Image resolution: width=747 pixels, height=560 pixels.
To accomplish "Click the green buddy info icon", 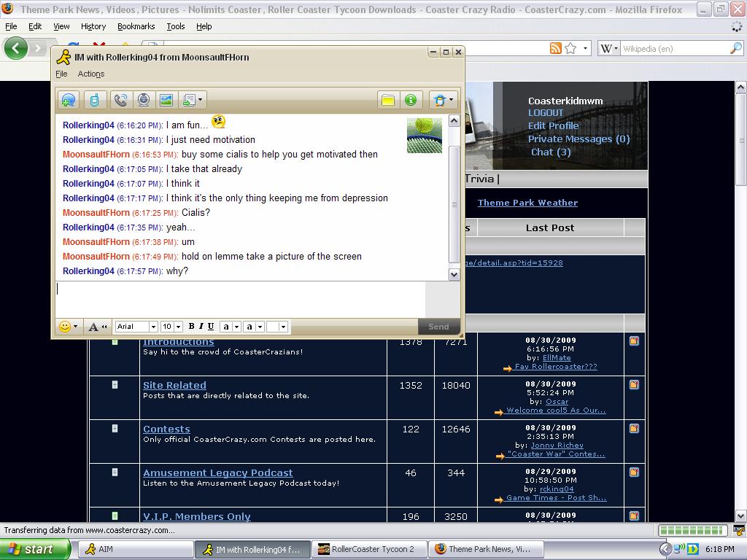I will click(x=411, y=100).
